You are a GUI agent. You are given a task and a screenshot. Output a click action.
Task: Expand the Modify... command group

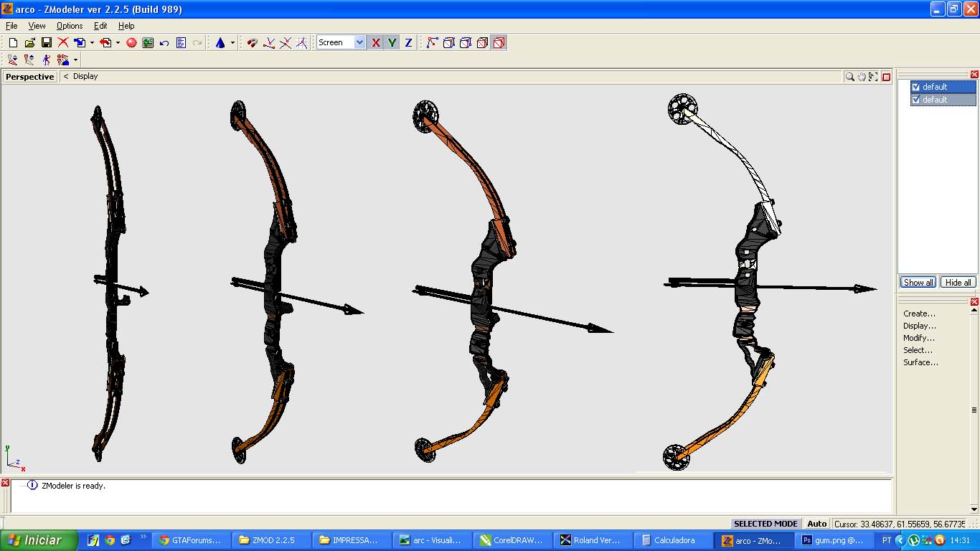tap(919, 338)
